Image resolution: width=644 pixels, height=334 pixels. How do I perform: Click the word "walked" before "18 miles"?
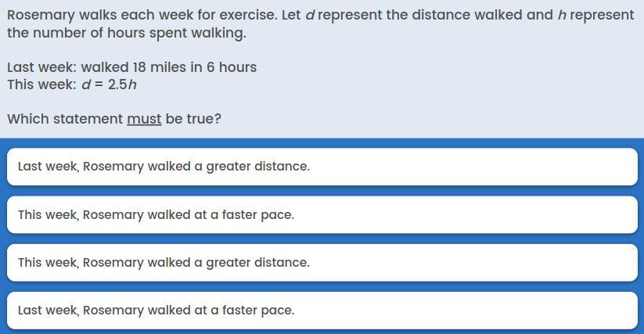tap(105, 67)
